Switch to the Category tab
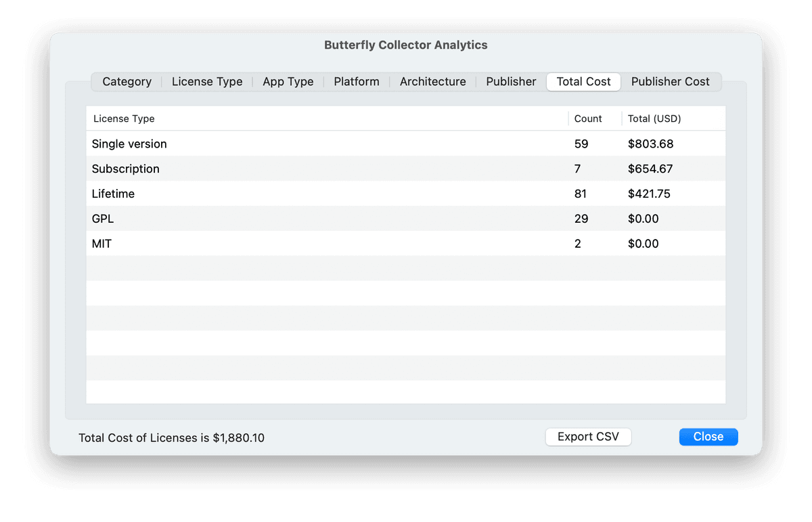Image resolution: width=812 pixels, height=522 pixels. (127, 82)
